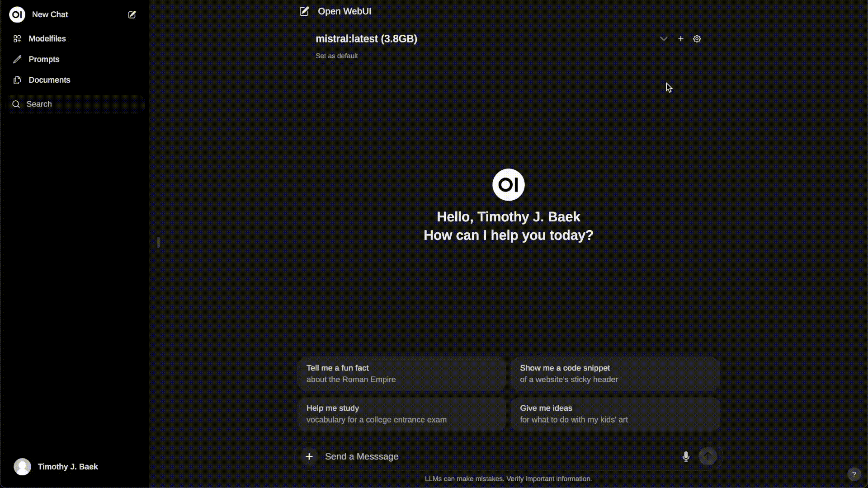Open the Modelfiles section
868x488 pixels.
(47, 38)
